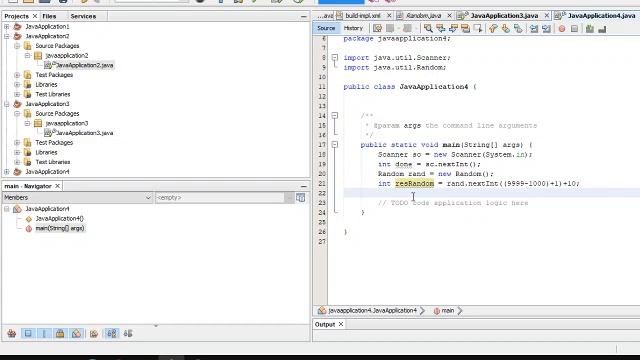This screenshot has height=360, width=640.
Task: Click the Uncomment lines icon
Action: point(602,29)
